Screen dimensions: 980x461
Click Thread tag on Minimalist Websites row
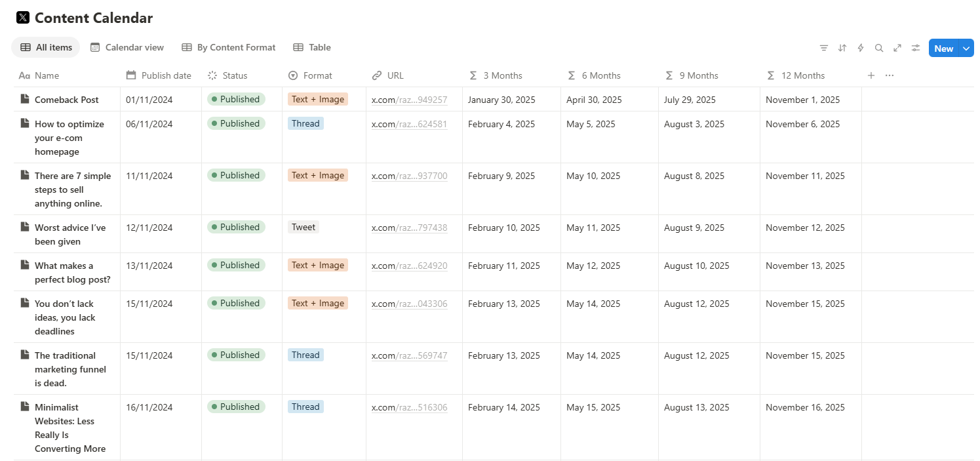[305, 407]
